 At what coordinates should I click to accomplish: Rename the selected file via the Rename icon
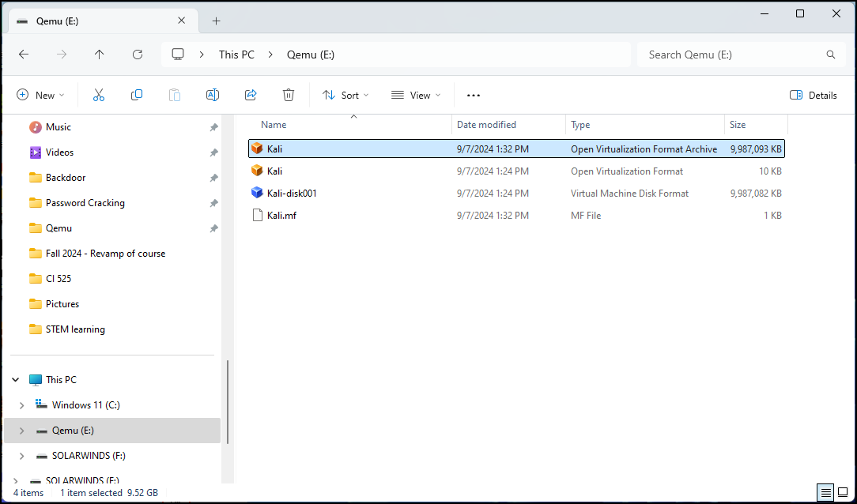point(213,95)
